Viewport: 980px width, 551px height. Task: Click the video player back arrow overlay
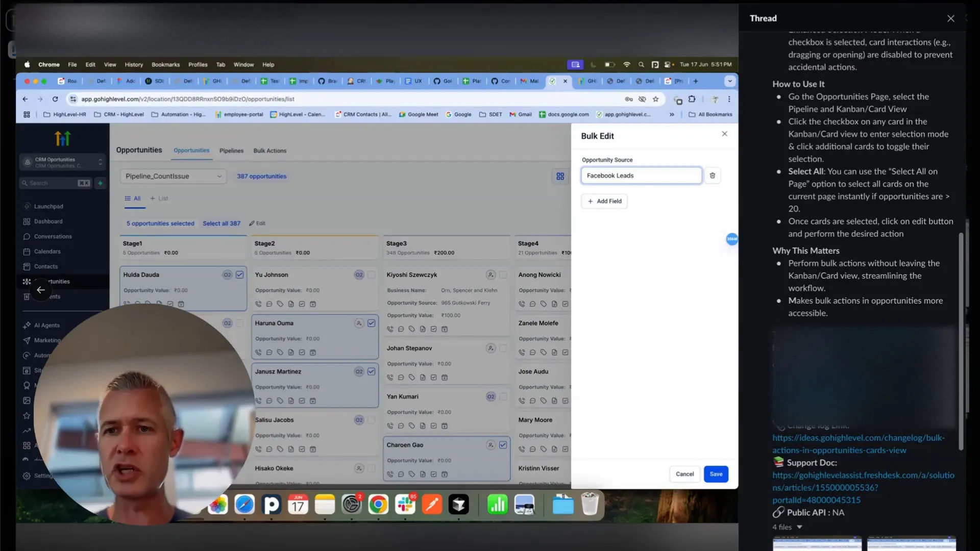[x=41, y=290]
